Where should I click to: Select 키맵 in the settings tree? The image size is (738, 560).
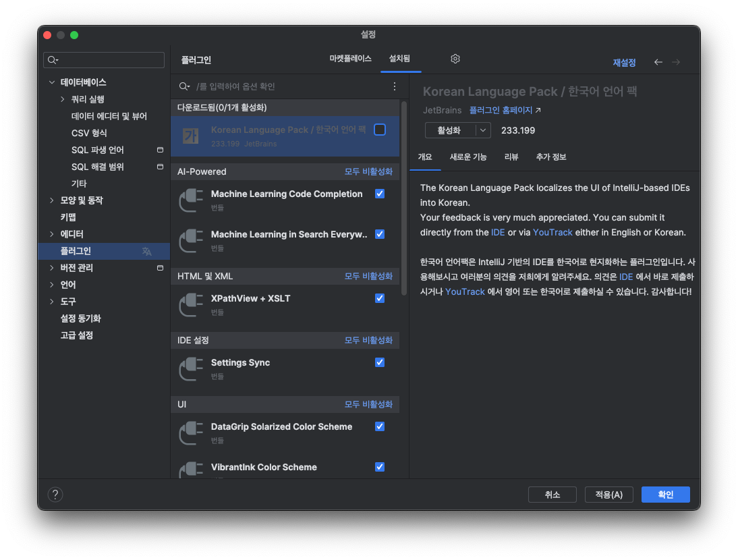pos(68,217)
